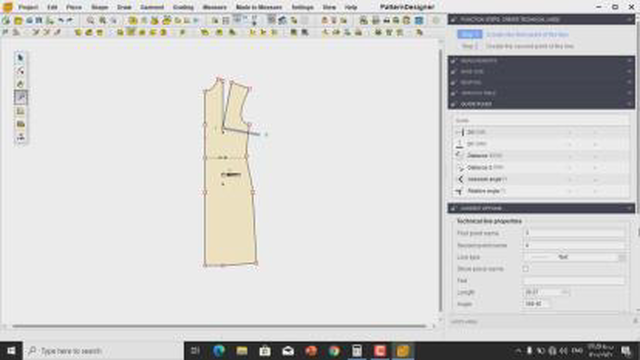
Task: Select Step 2 in function steps
Action: [x=470, y=46]
